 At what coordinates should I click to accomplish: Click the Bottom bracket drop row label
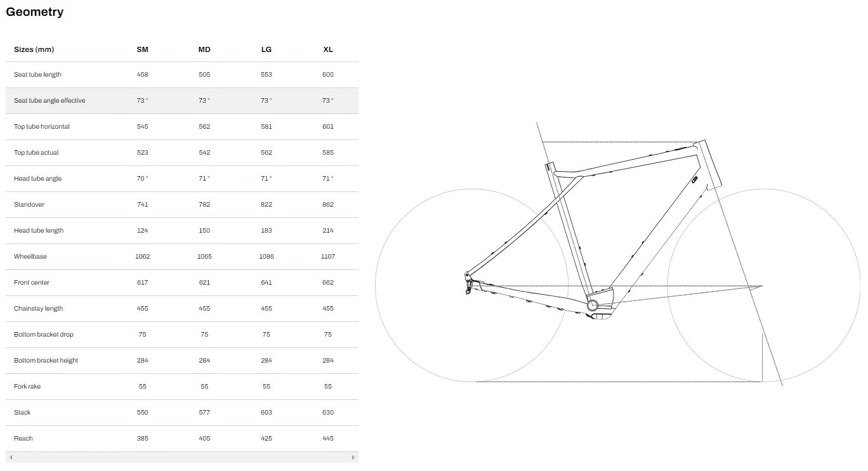(44, 335)
